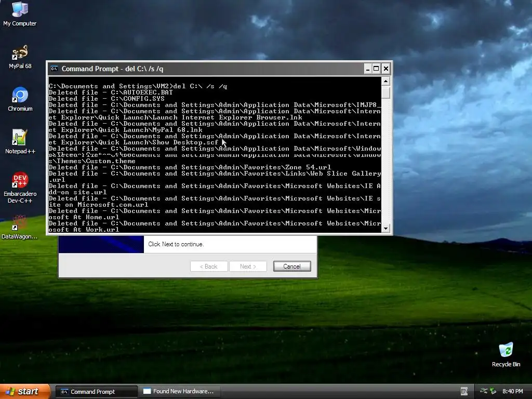Click the Command Prompt title text
The width and height of the screenshot is (532, 399).
tap(112, 69)
